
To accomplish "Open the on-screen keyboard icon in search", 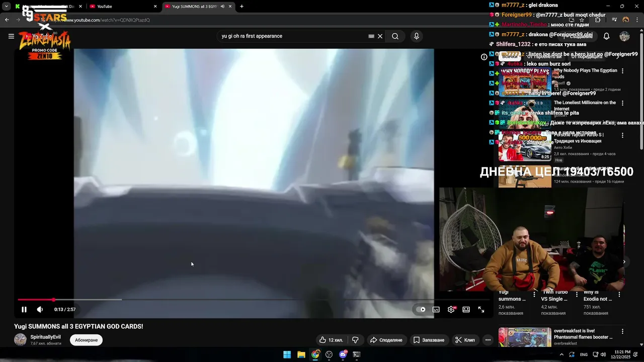I will [x=371, y=36].
